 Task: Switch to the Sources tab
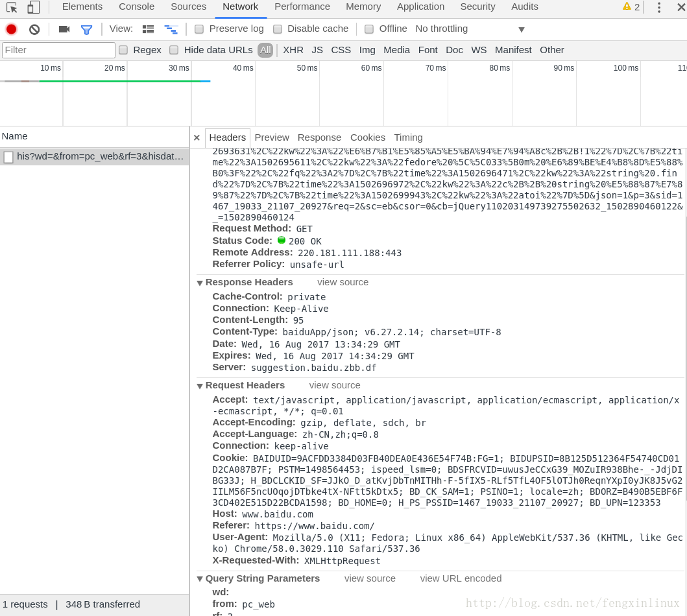(188, 6)
